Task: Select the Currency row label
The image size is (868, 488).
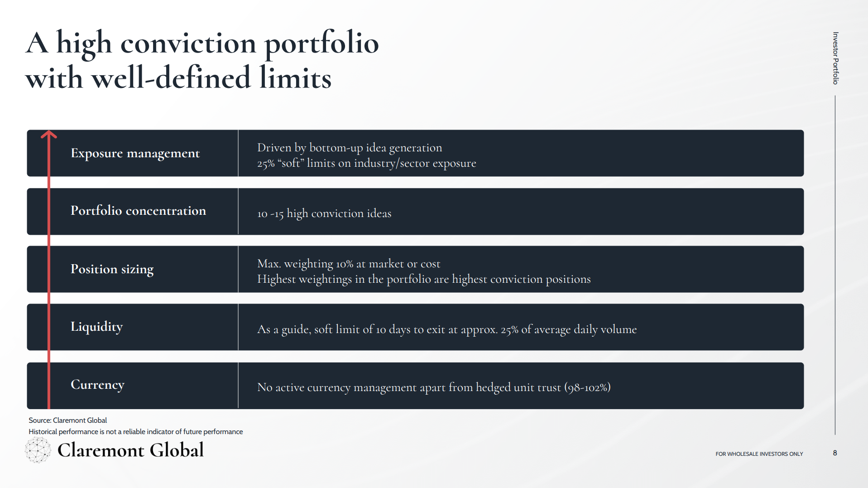Action: coord(97,385)
